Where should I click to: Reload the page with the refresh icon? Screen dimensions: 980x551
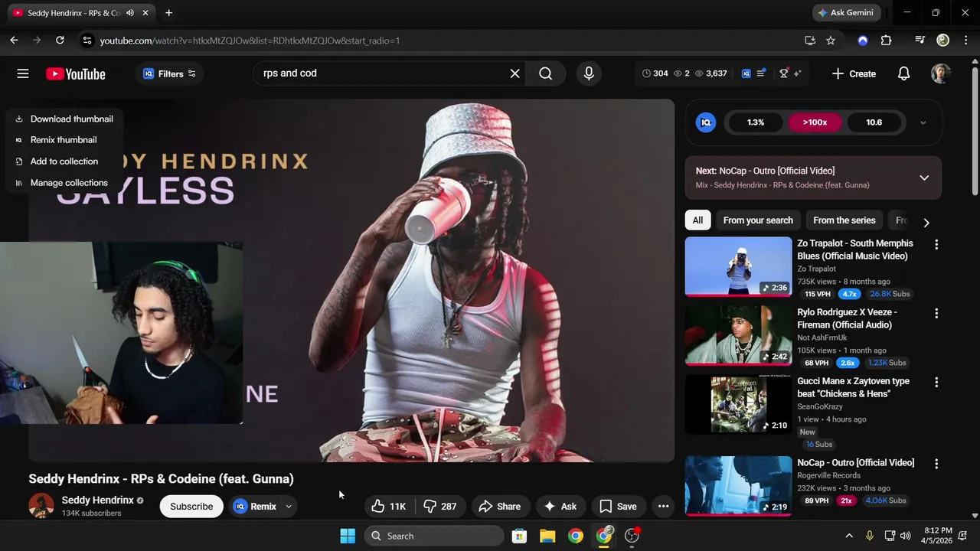point(60,41)
